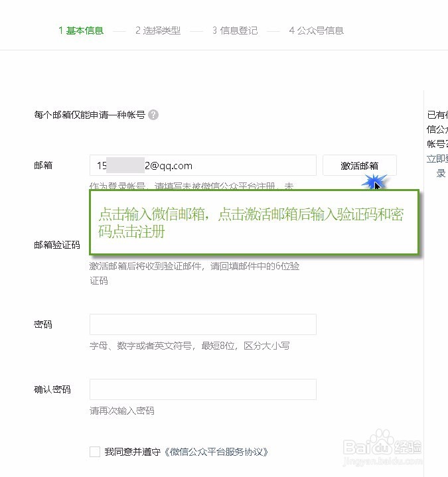Select step 3 信息登记

tap(235, 31)
